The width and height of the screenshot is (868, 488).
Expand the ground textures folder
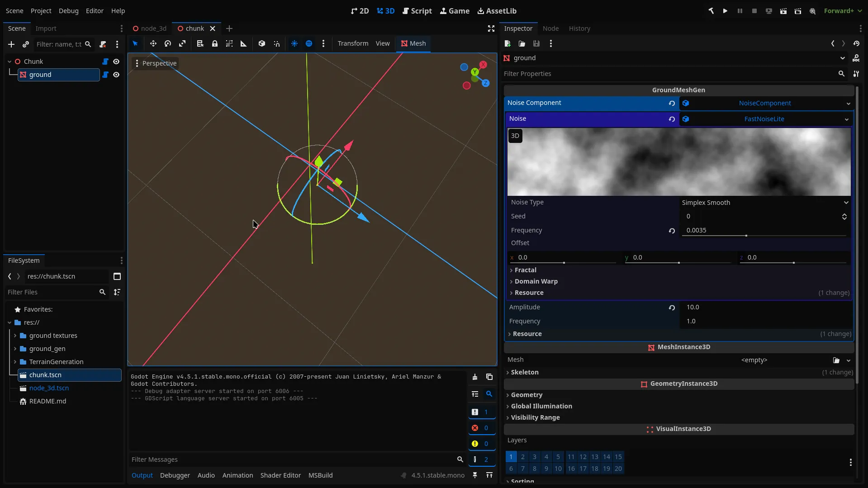click(15, 336)
